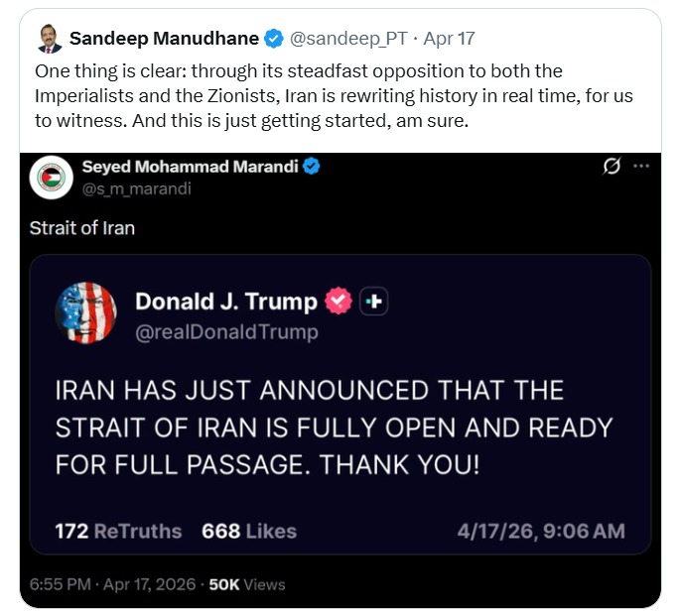Open Seyed Mohammad Marandi's profile picture
678x616 pixels.
[x=51, y=178]
